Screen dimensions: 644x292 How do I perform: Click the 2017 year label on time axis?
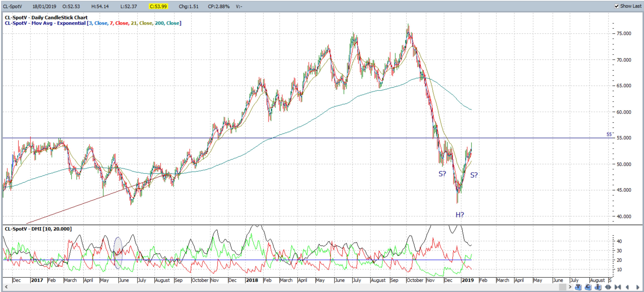tap(37, 280)
